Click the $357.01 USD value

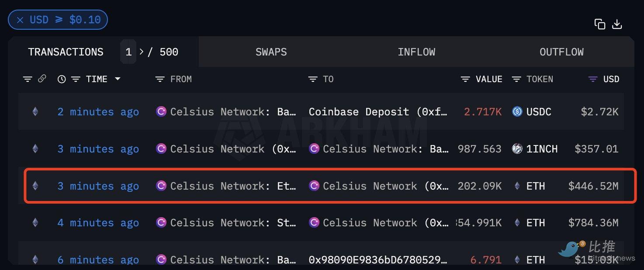(x=596, y=149)
